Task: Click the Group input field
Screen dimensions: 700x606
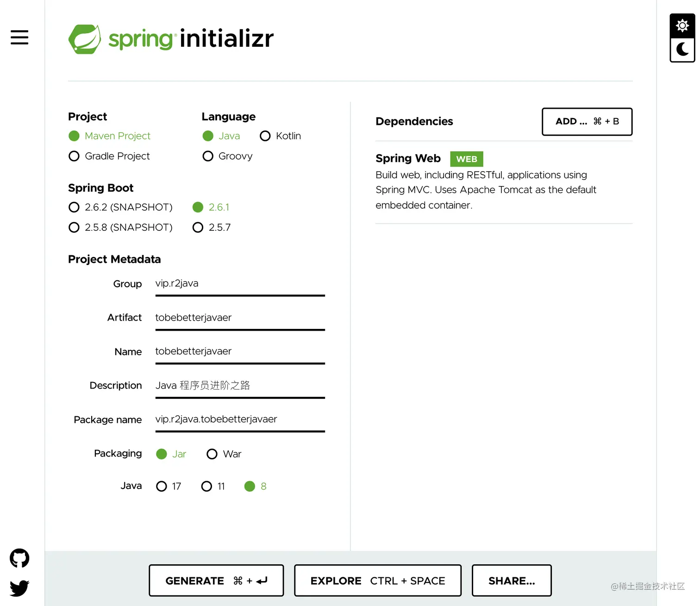Action: (240, 284)
